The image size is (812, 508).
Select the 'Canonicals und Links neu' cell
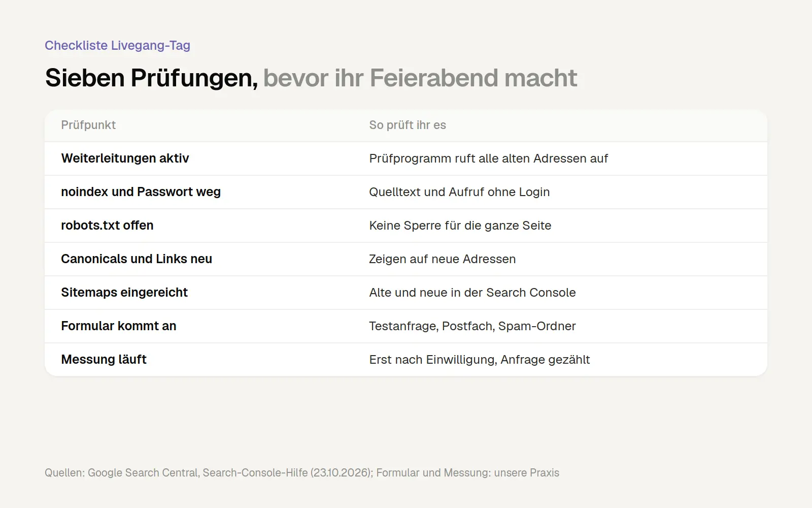tap(137, 259)
